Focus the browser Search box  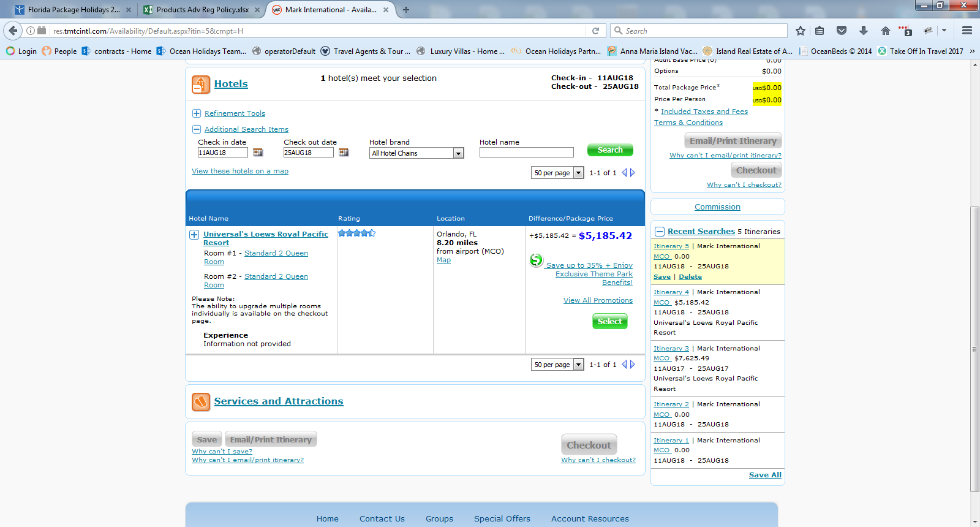699,31
